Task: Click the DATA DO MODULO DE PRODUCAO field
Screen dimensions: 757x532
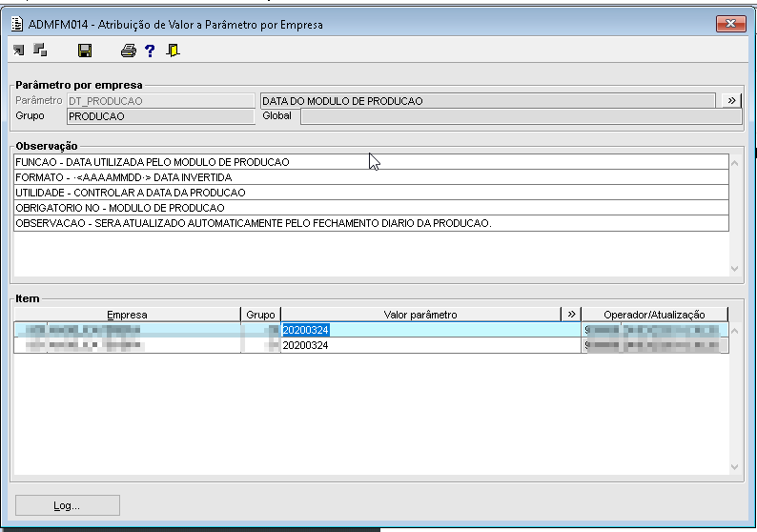Action: pos(488,101)
